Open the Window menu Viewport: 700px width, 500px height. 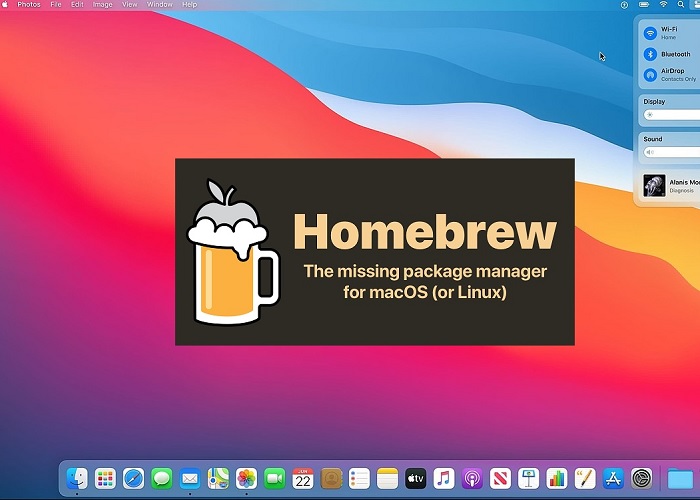point(159,4)
